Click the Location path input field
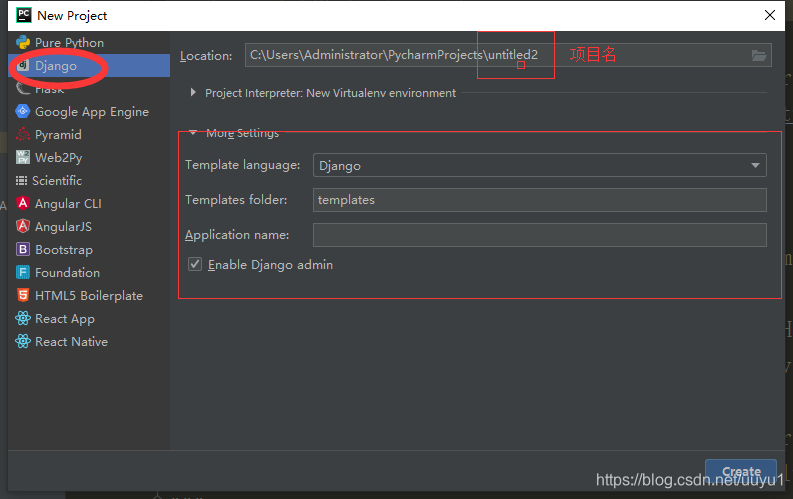Image resolution: width=793 pixels, height=499 pixels. click(x=508, y=55)
